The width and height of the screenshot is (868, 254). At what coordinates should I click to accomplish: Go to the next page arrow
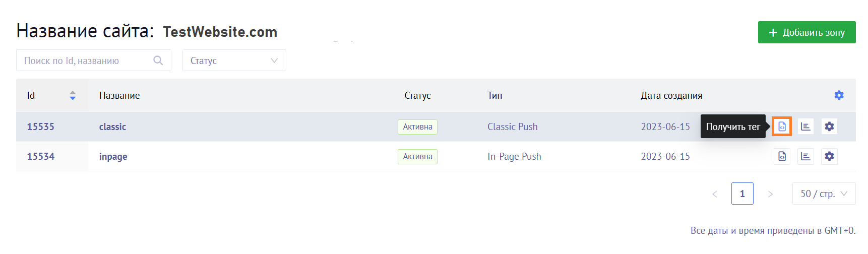(770, 194)
